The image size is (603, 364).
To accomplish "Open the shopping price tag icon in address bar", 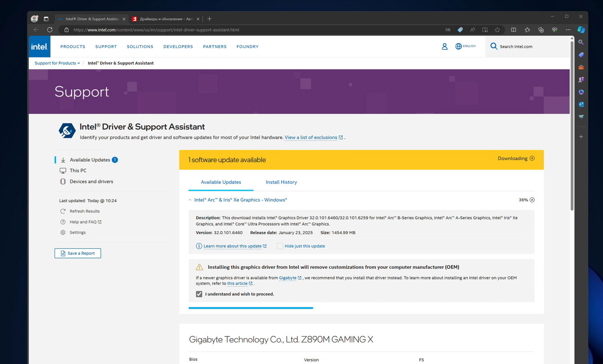I will [460, 30].
